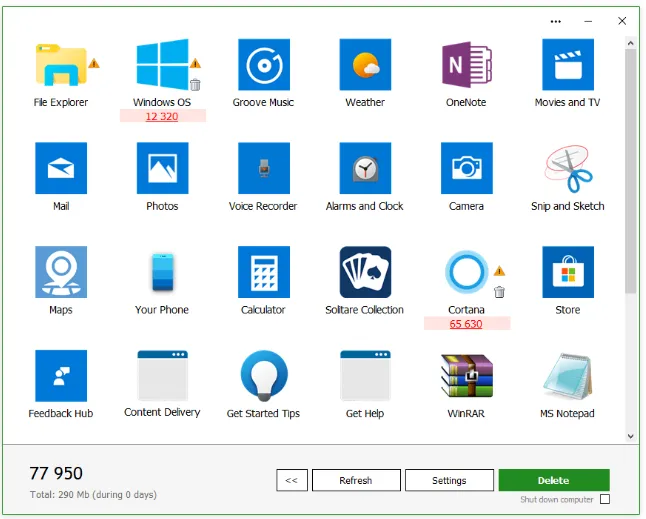Select the Get Help icon
646x519 pixels.
365,376
